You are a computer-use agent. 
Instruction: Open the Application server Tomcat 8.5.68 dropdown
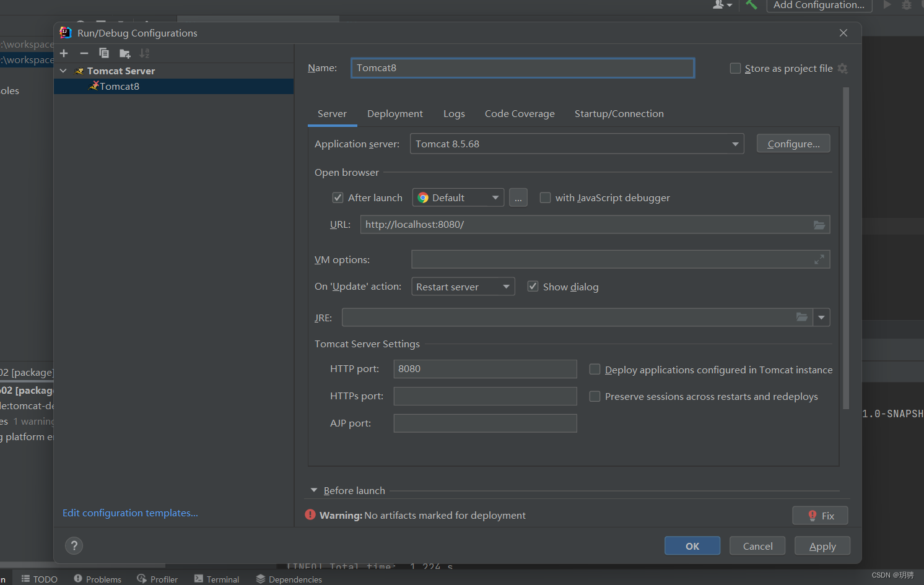[x=577, y=144]
